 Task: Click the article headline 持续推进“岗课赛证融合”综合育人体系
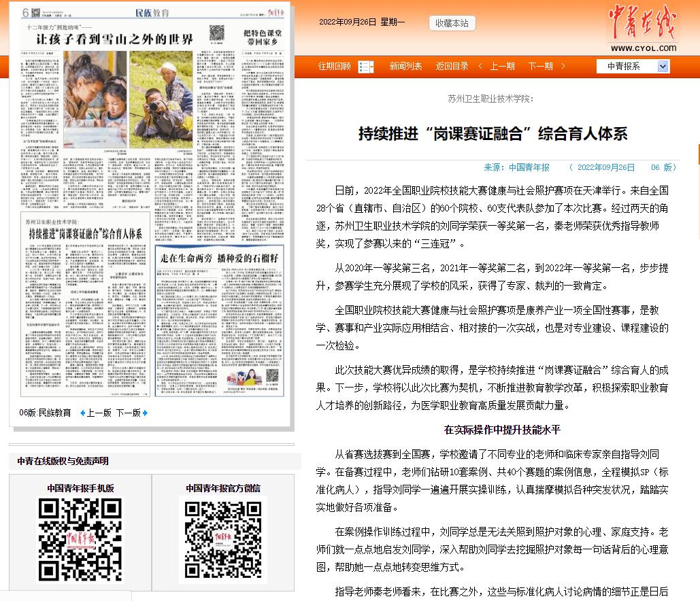click(x=493, y=133)
